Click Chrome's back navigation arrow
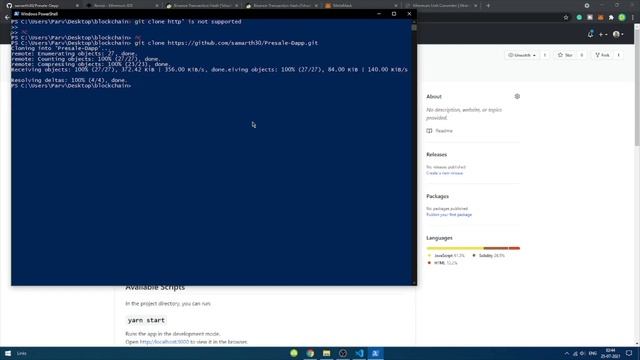640x360 pixels. pos(7,18)
